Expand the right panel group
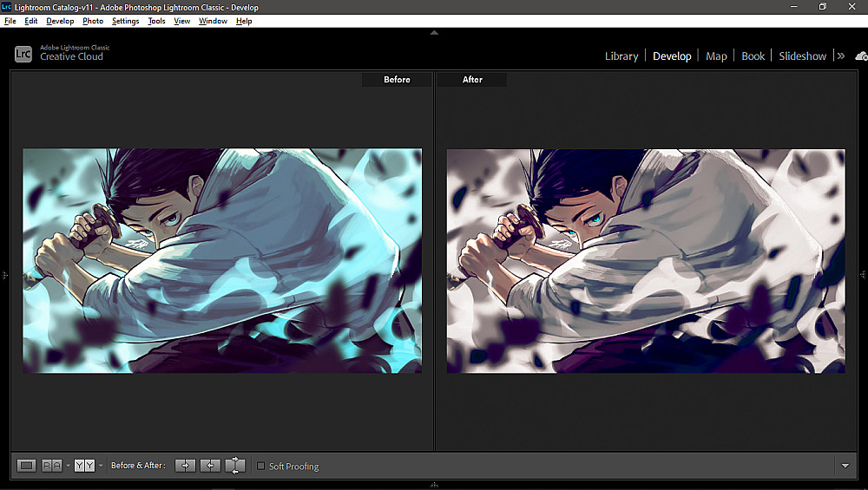 (863, 274)
